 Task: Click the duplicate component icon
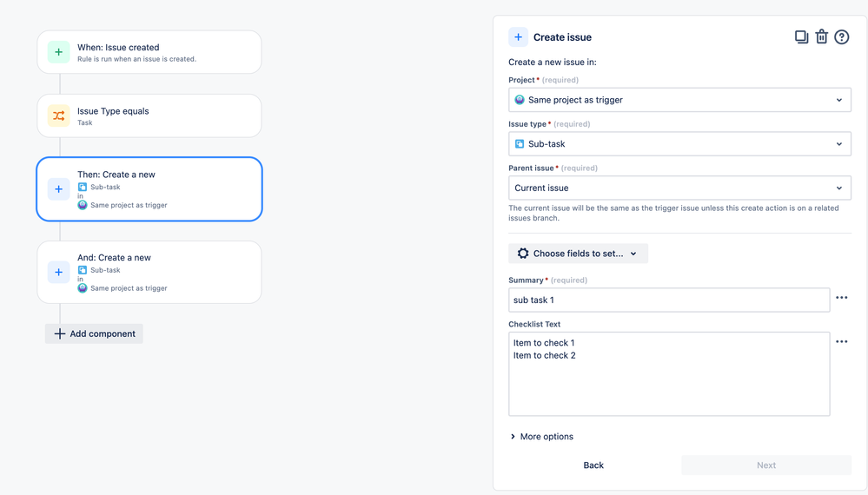801,37
